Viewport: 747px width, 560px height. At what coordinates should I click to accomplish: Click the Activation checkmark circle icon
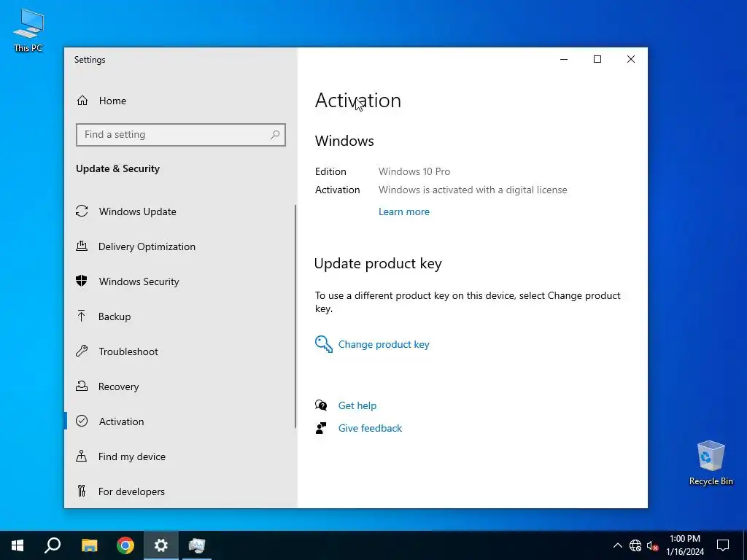82,421
